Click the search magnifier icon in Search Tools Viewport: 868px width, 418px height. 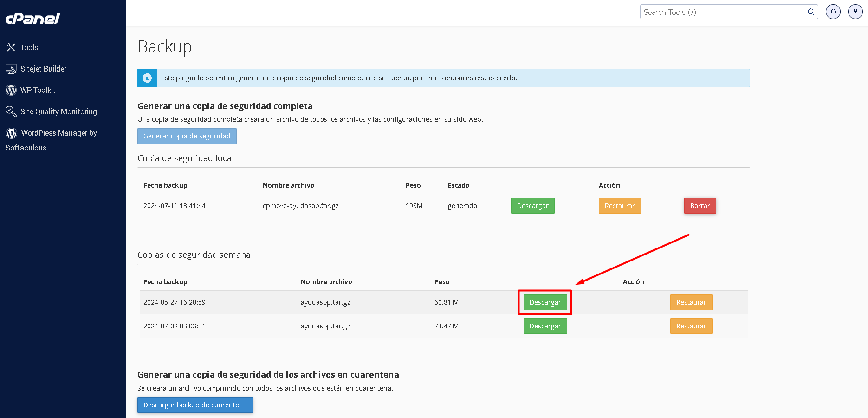[x=811, y=12]
